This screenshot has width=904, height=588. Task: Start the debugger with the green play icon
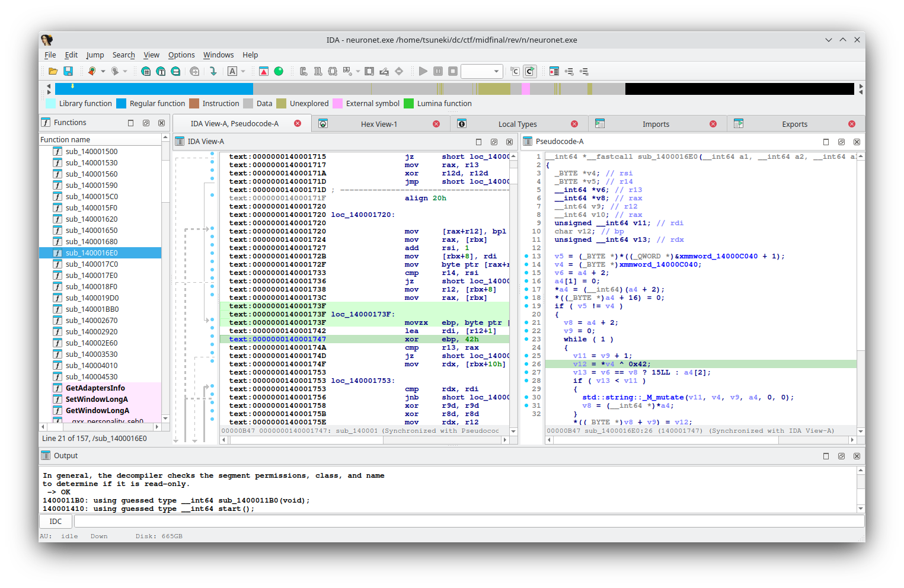click(423, 71)
